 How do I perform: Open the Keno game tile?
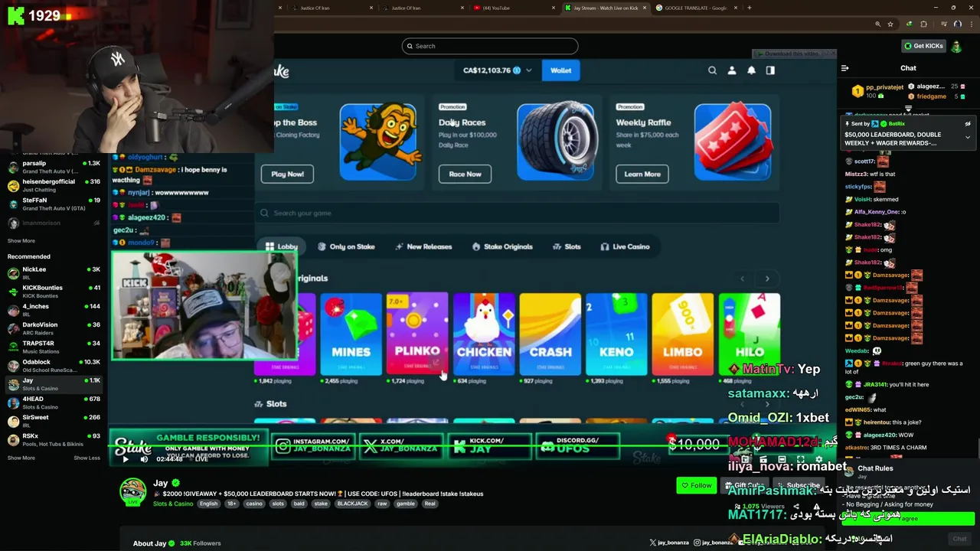[616, 334]
